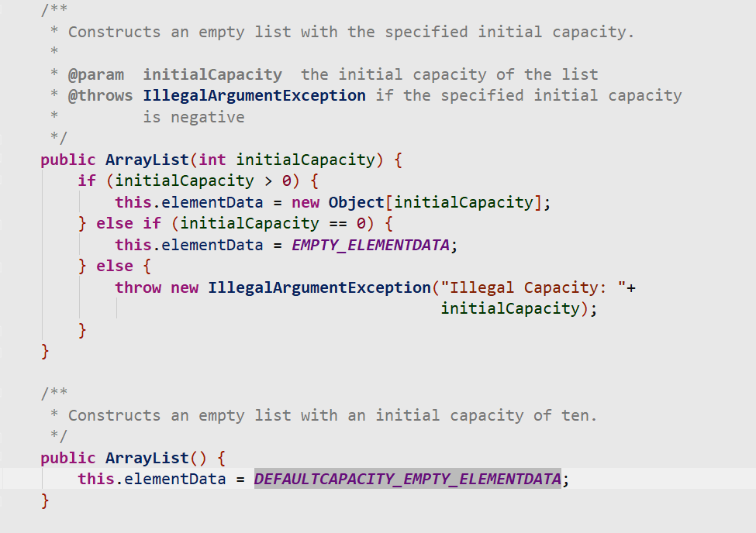Click the new keyword before IllegalArgumentException
Screen dimensions: 756x533
tap(185, 287)
